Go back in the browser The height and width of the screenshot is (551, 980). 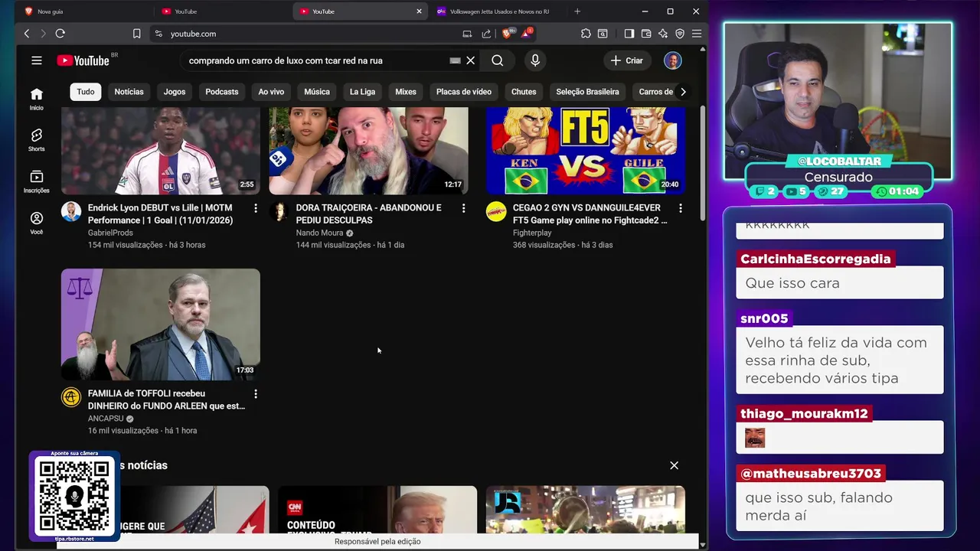pyautogui.click(x=27, y=34)
